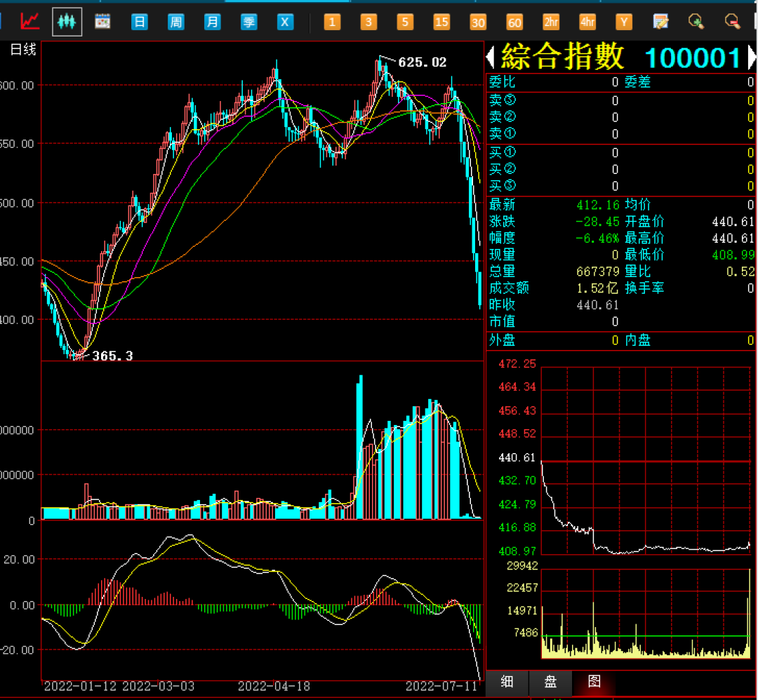Click the date 2022-04-18 on the axis

274,687
